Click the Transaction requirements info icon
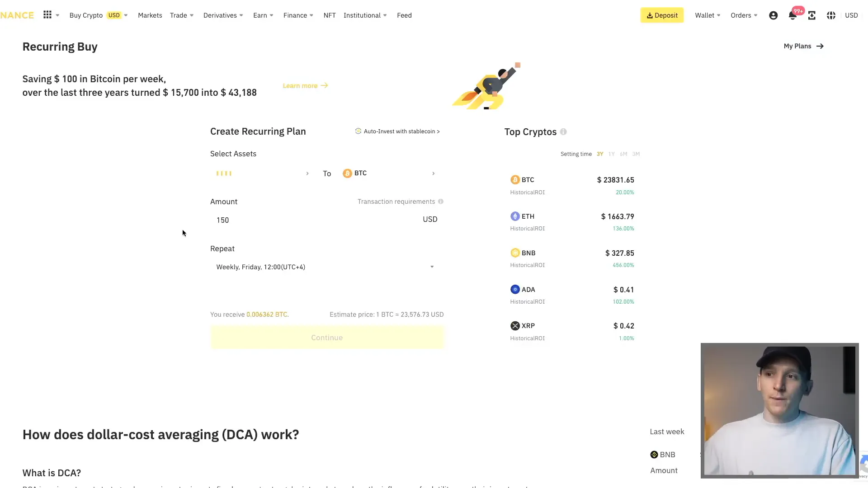868x488 pixels. pyautogui.click(x=441, y=202)
